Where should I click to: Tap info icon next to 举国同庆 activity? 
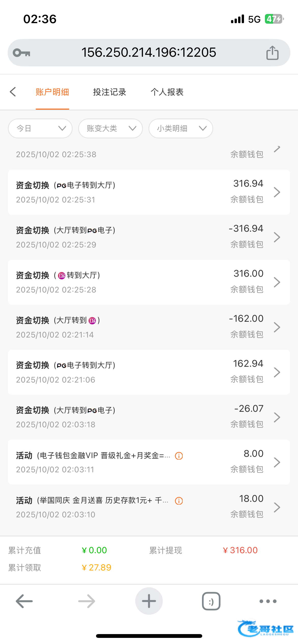coord(179,501)
